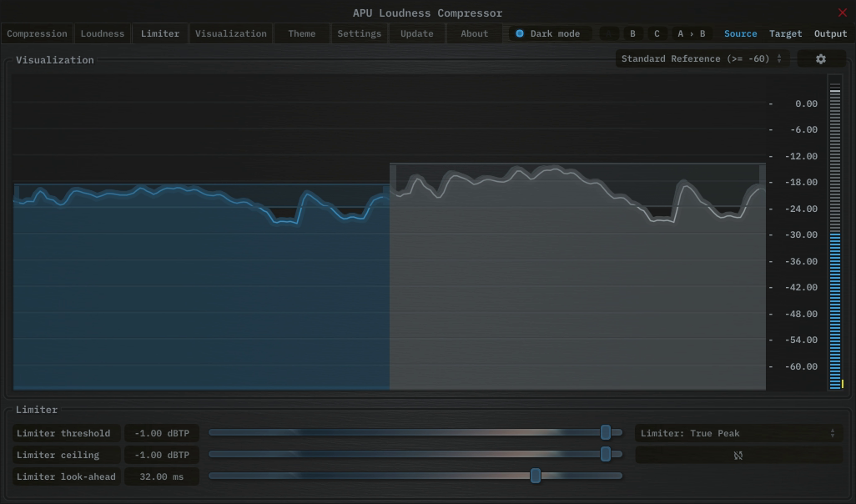856x504 pixels.
Task: Click the crossed-out link icon under the limiter dropdown
Action: click(x=738, y=455)
